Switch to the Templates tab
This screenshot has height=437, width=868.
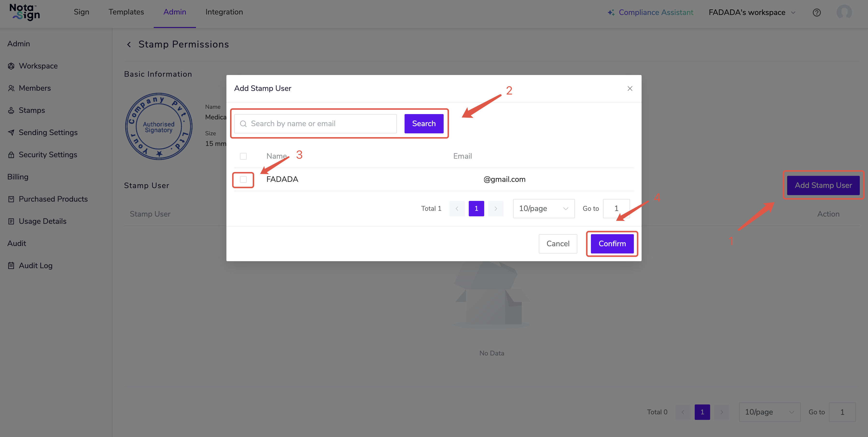[126, 12]
